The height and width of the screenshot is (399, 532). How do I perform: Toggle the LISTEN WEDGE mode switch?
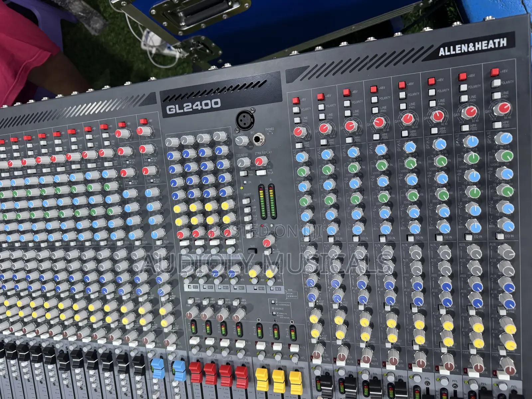coord(273,302)
